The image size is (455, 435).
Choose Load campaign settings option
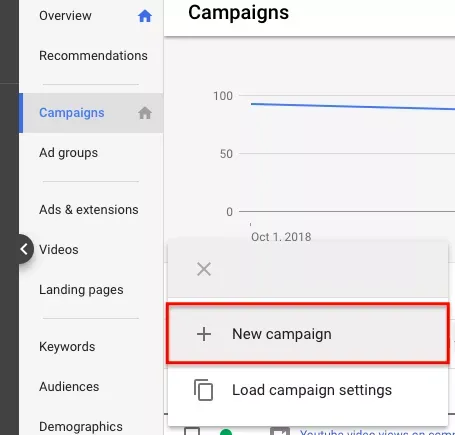click(308, 390)
